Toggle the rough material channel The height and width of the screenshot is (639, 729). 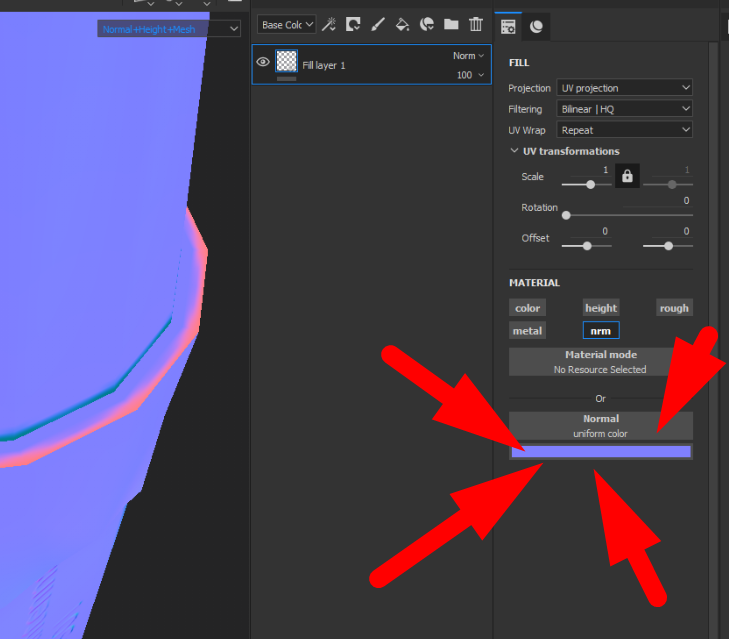[674, 308]
